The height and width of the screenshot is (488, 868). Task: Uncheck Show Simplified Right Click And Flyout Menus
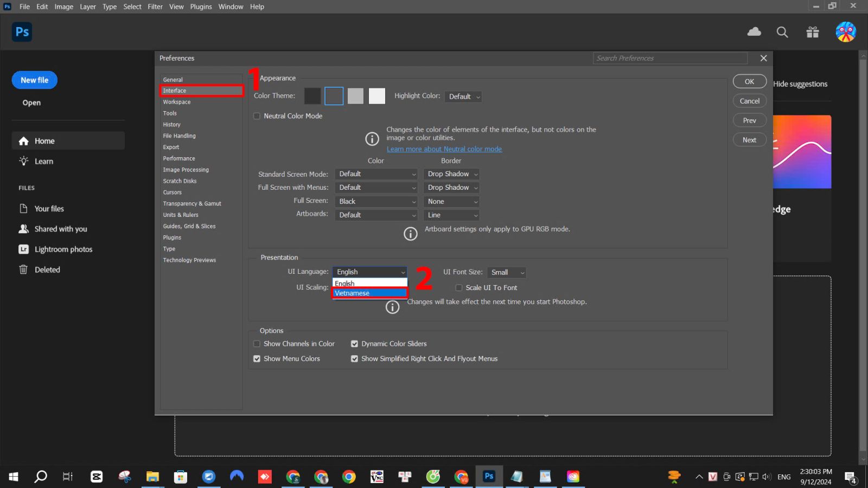[x=355, y=359]
